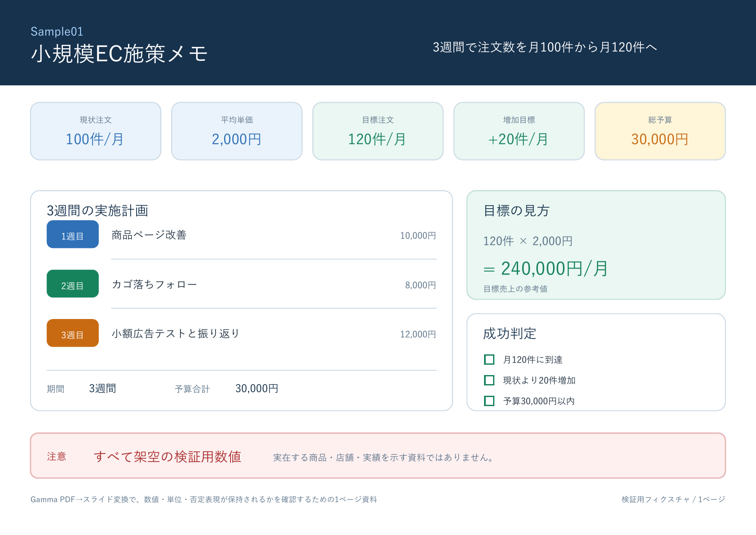
Task: Click the warning text すべて架空の検証用数値
Action: point(168,457)
